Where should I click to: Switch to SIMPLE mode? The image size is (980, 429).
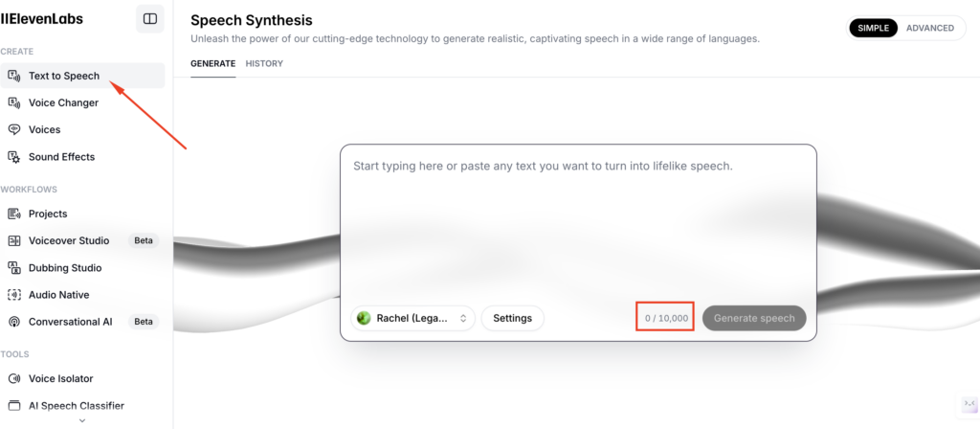pyautogui.click(x=873, y=28)
